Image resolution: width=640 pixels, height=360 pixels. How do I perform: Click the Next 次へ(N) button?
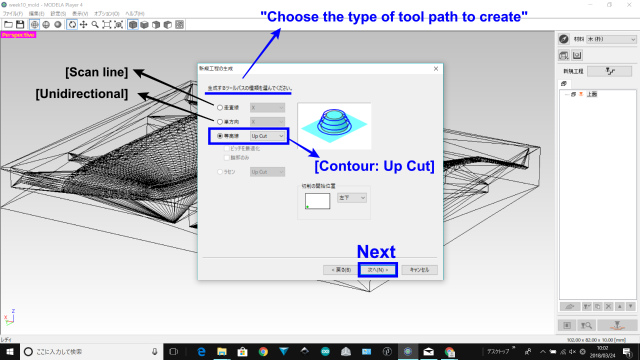coord(378,270)
